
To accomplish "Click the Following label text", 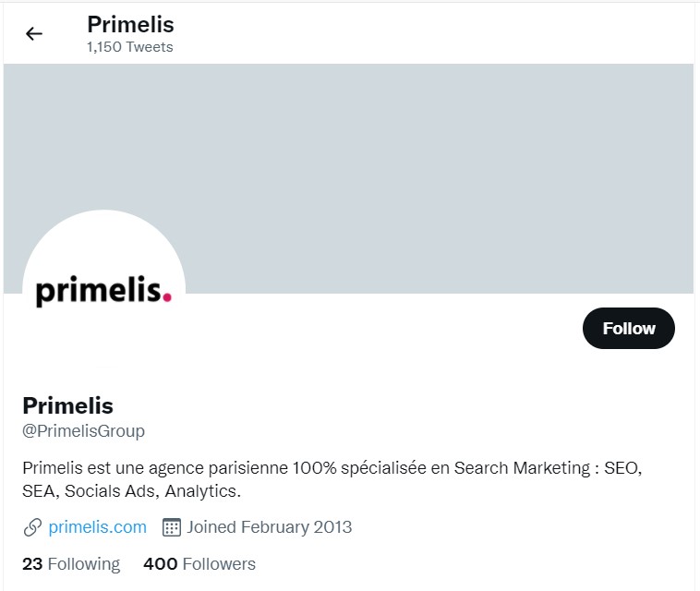I will point(84,564).
